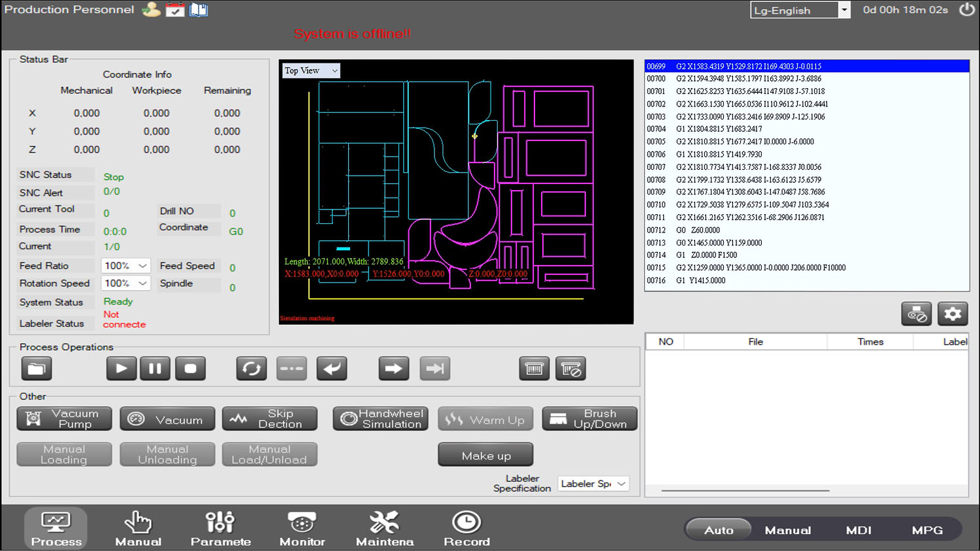980x551 pixels.
Task: Toggle Brush Up/Down
Action: [589, 419]
